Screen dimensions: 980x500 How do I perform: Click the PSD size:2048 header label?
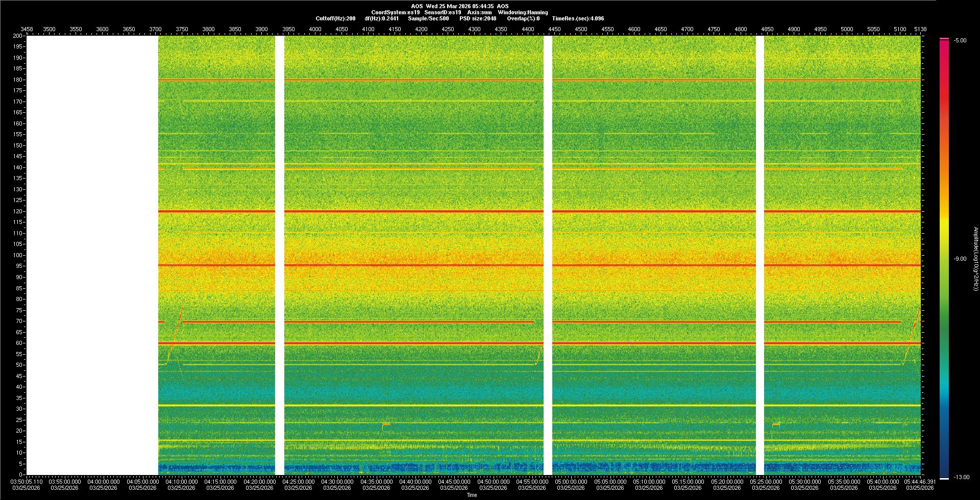477,18
